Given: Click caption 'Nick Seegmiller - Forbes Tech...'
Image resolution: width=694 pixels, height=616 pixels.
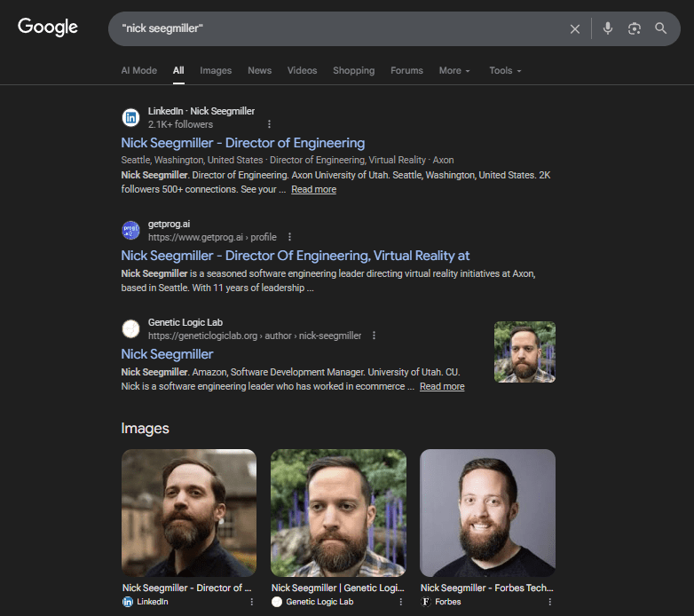Looking at the screenshot, I should (x=487, y=588).
